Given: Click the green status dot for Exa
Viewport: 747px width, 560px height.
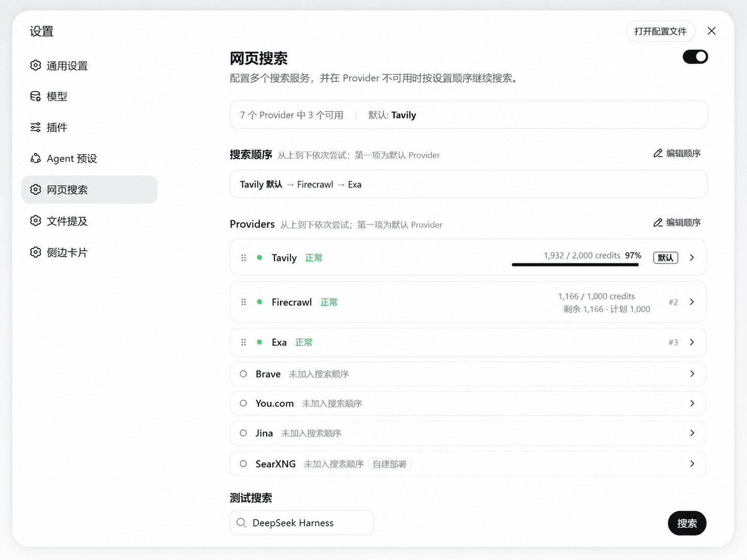Looking at the screenshot, I should pos(259,342).
